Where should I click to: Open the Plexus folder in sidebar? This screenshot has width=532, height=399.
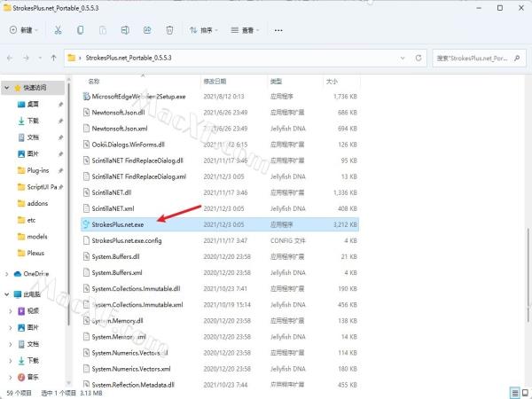(33, 253)
